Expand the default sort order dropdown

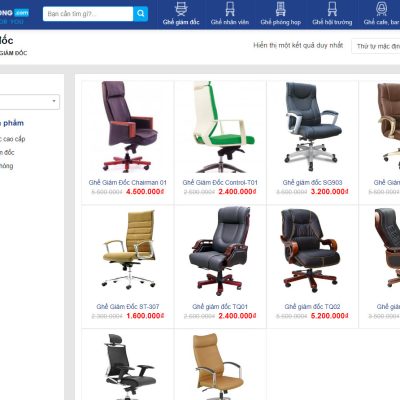(376, 46)
